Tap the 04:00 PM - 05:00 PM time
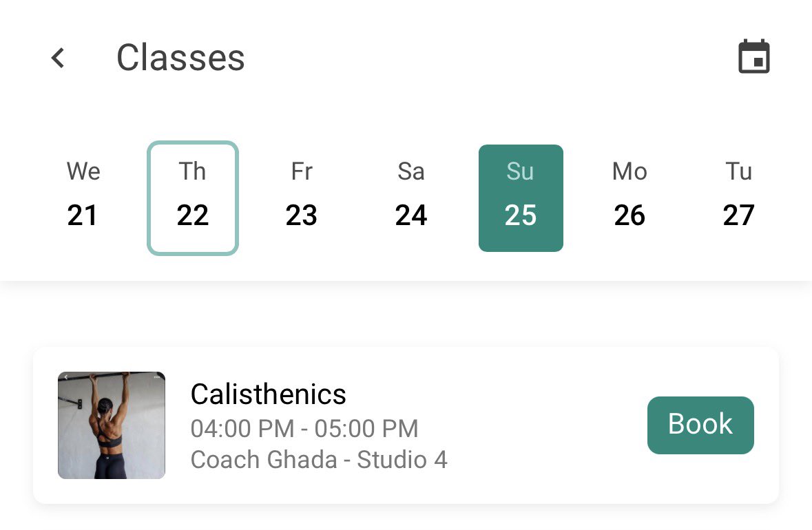The width and height of the screenshot is (812, 530). [x=304, y=429]
